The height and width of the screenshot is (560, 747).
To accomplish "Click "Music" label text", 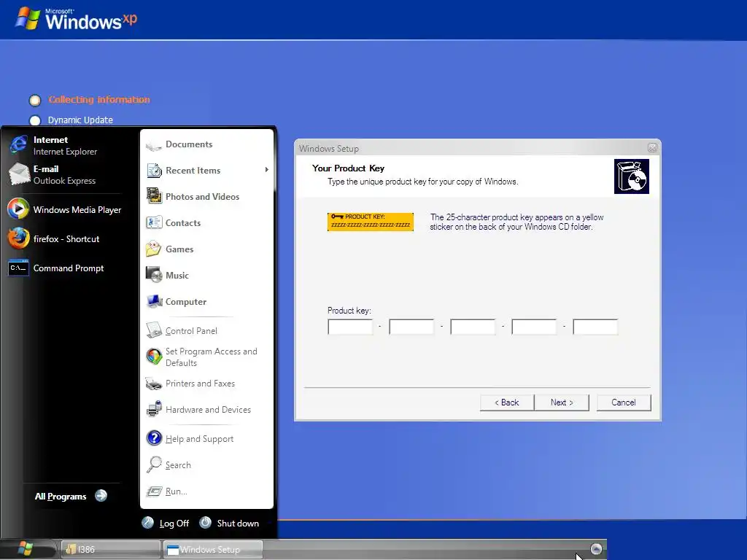I will coord(177,275).
